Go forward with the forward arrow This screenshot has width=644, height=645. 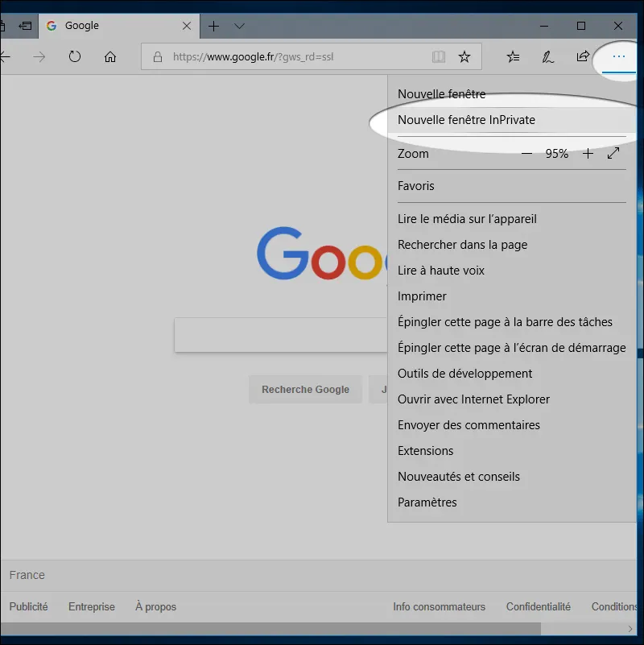39,56
